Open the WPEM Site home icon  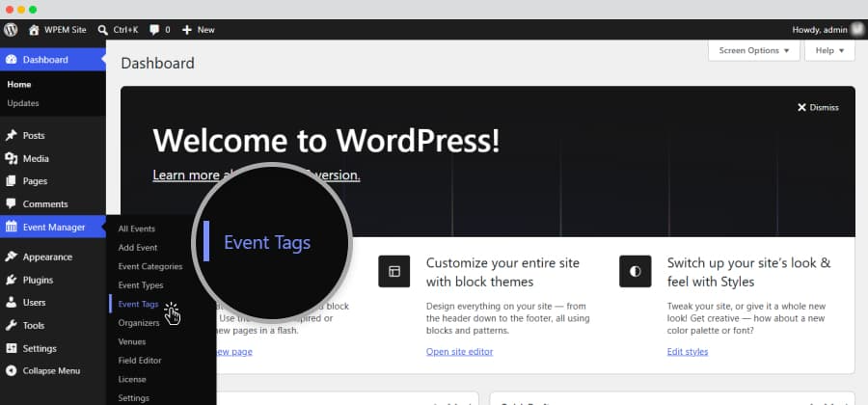click(35, 30)
